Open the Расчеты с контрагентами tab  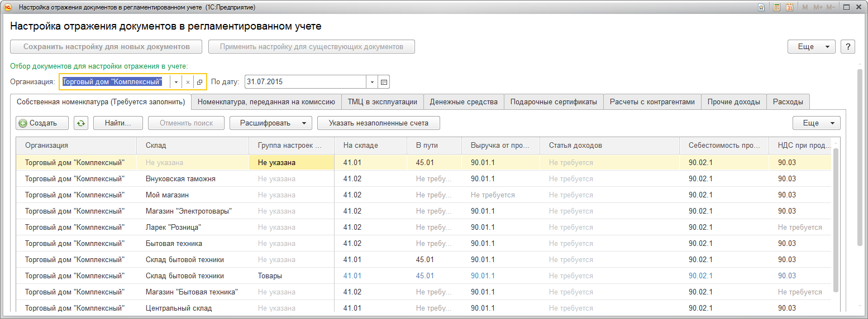click(652, 102)
